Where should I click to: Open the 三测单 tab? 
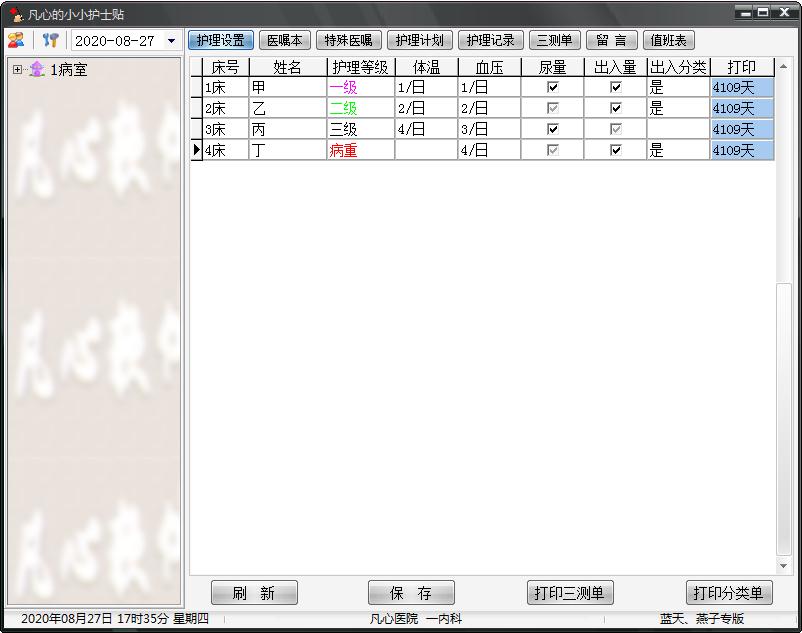coord(554,40)
